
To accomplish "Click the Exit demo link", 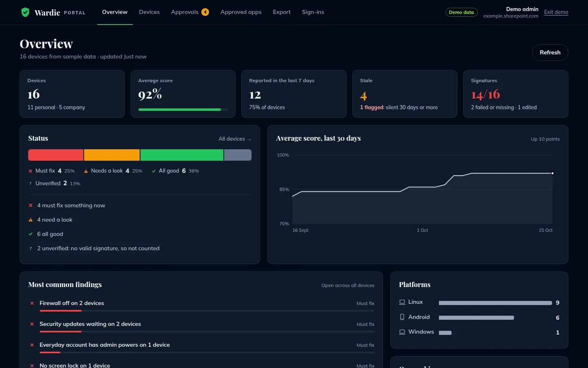I will tap(556, 12).
